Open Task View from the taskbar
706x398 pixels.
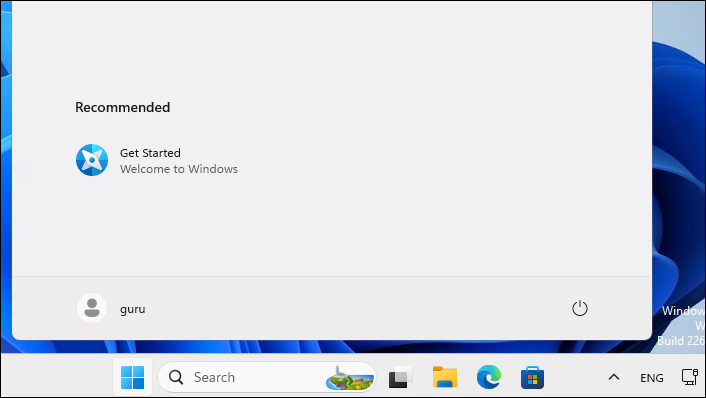coord(400,377)
